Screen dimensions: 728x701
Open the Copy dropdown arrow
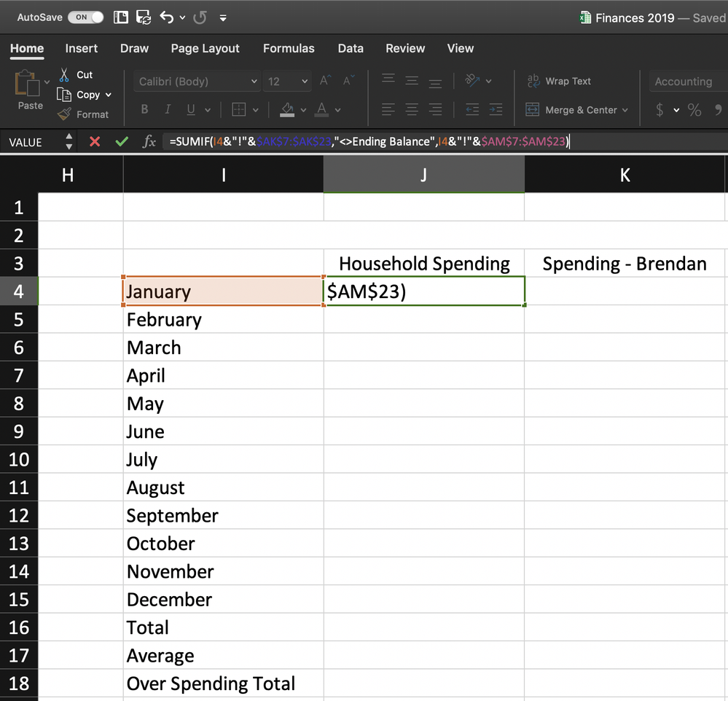point(109,95)
